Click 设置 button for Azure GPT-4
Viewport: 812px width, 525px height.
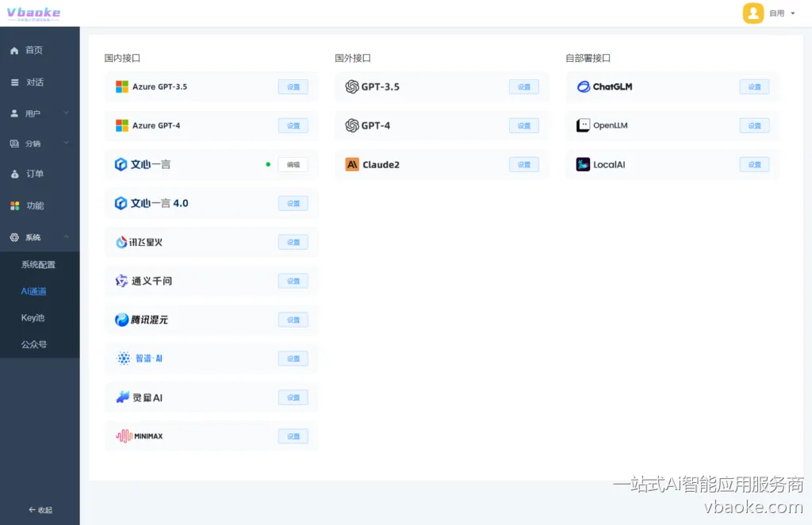[x=293, y=126]
